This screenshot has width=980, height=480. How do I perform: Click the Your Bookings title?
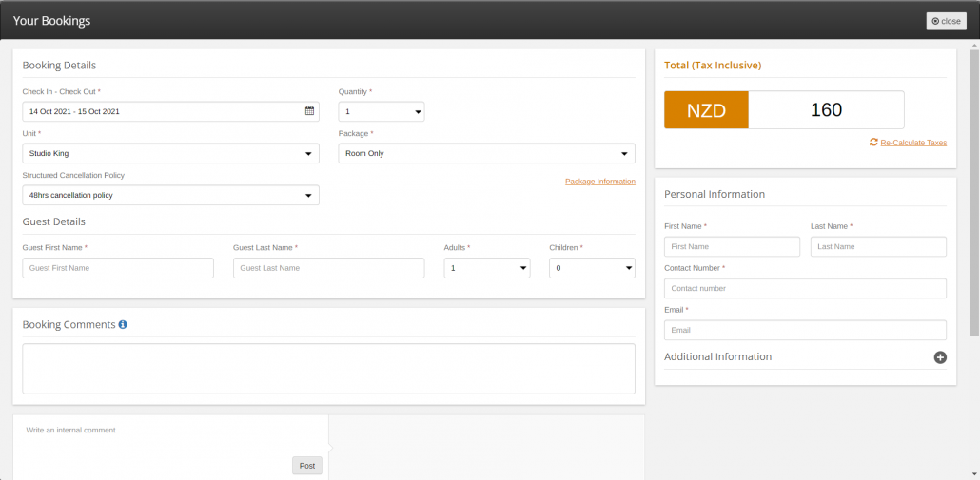52,21
